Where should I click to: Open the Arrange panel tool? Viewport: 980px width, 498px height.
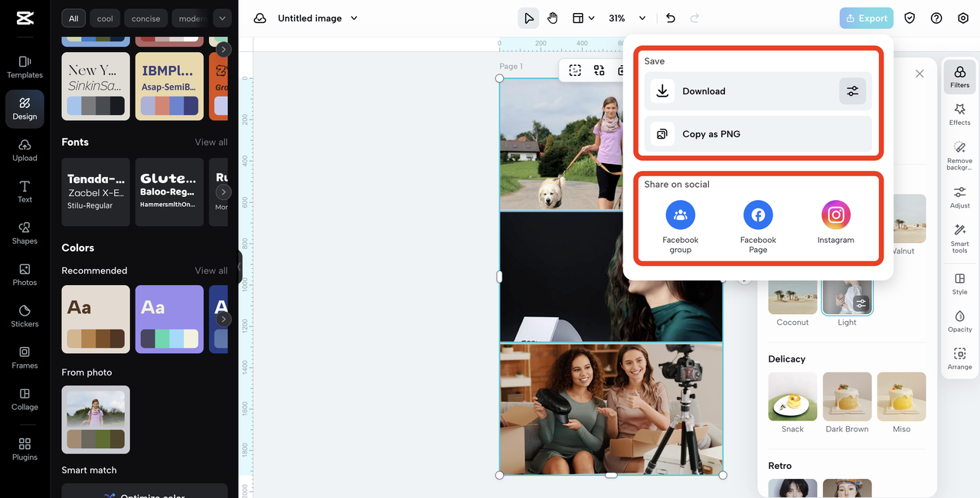click(959, 358)
